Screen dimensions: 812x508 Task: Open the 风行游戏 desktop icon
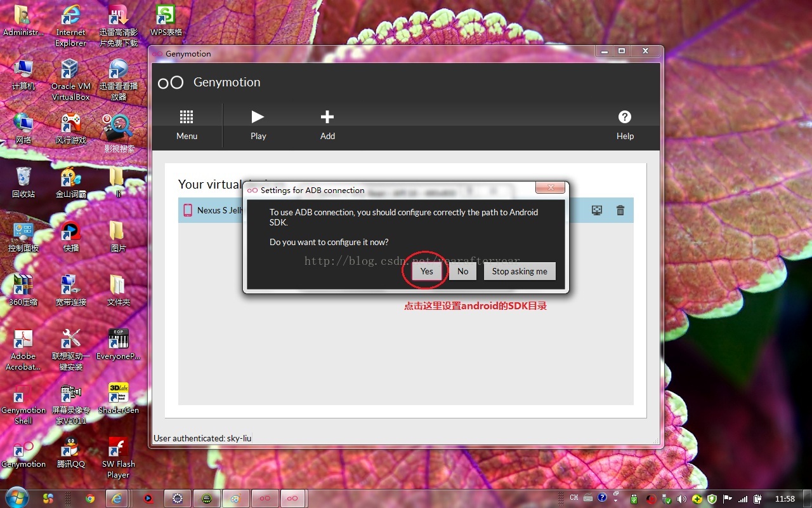(x=70, y=129)
